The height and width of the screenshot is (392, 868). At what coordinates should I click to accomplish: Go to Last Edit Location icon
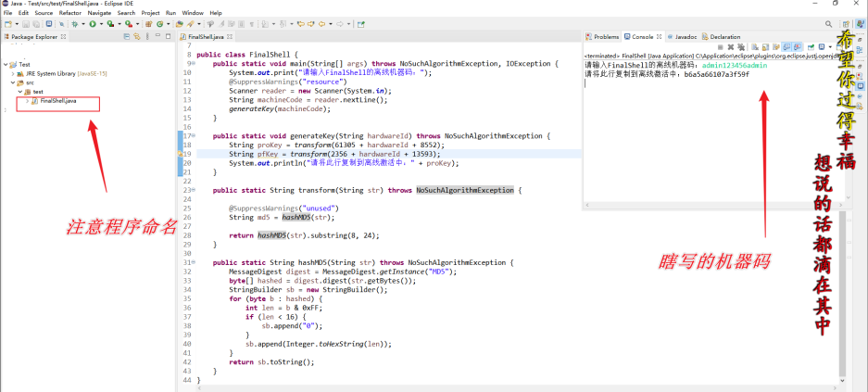(300, 24)
